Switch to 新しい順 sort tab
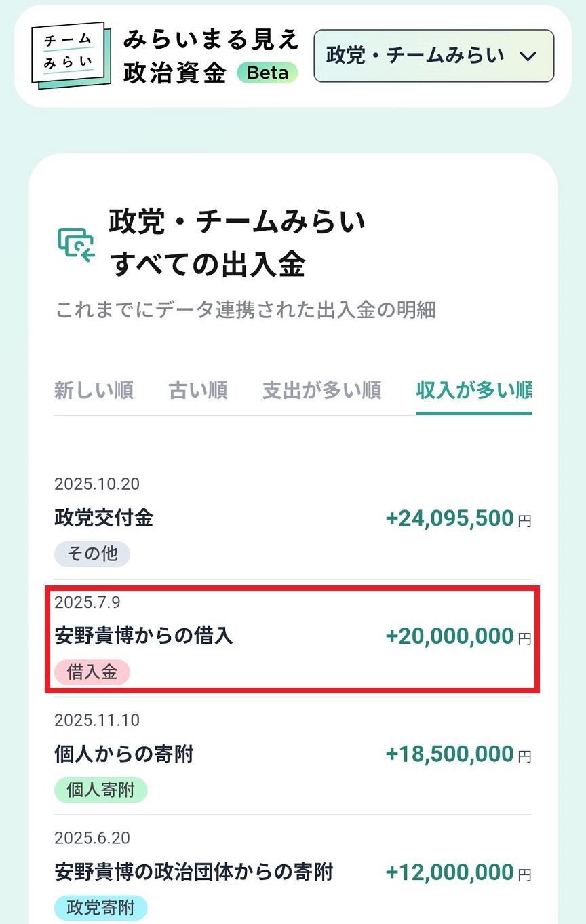The height and width of the screenshot is (924, 586). click(x=94, y=390)
